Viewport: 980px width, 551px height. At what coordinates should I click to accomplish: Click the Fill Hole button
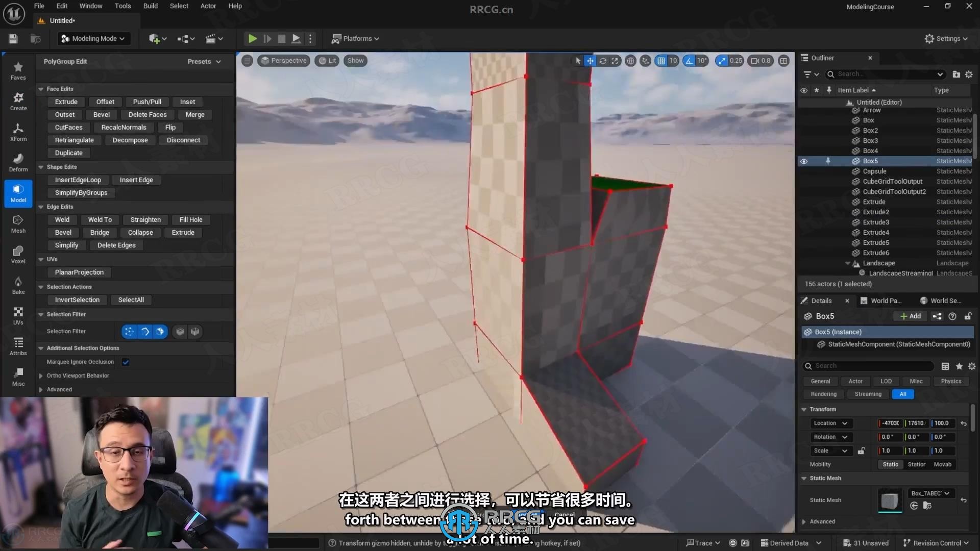point(191,220)
